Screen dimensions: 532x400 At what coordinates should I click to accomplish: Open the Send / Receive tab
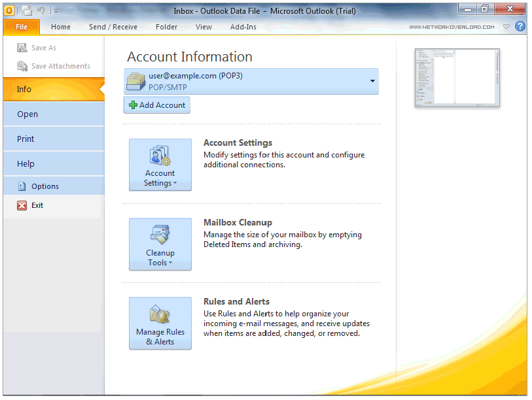click(113, 27)
